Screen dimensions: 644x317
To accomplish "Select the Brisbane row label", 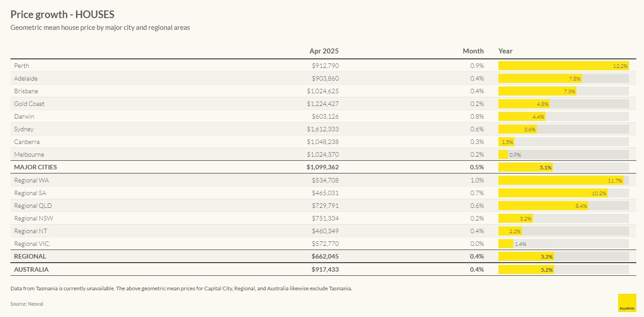I will click(x=26, y=91).
